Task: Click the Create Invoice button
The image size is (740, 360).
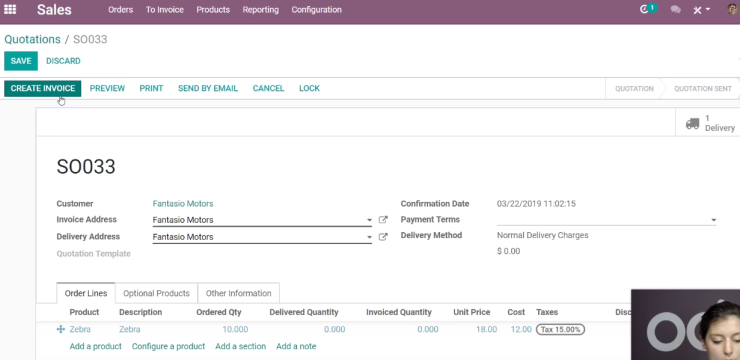Action: point(42,88)
